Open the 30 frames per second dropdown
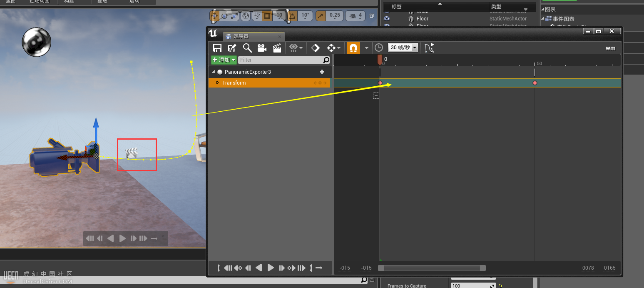The width and height of the screenshot is (644, 288). point(403,48)
